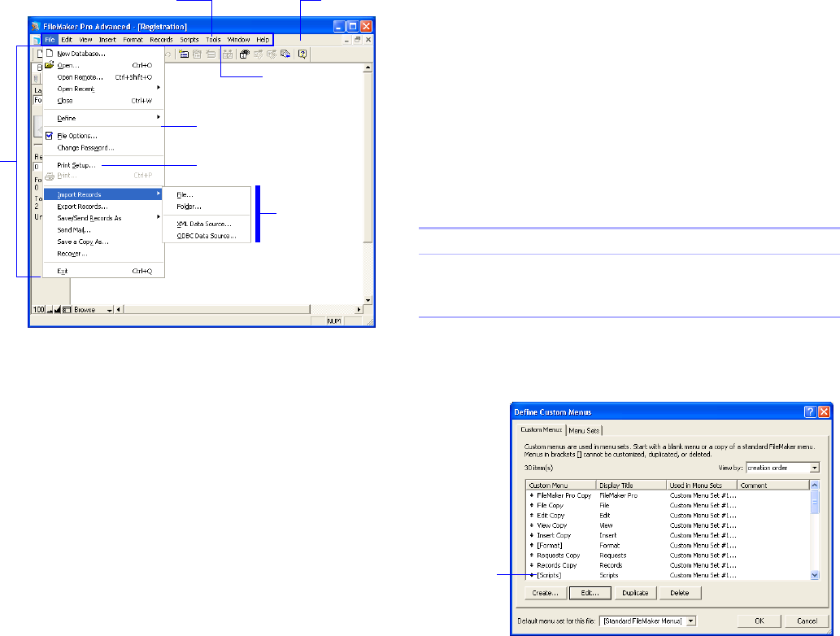
Task: Click the context help button in Define Custom Menus
Action: [810, 412]
